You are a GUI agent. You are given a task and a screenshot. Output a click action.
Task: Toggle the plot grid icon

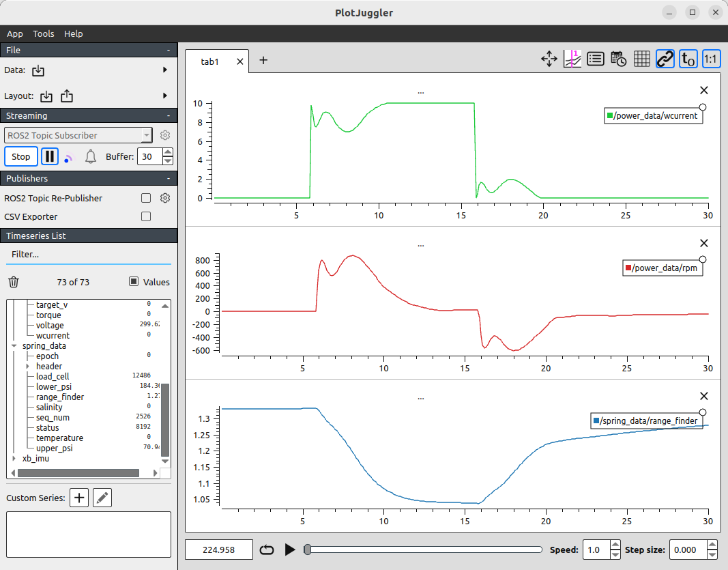click(641, 59)
